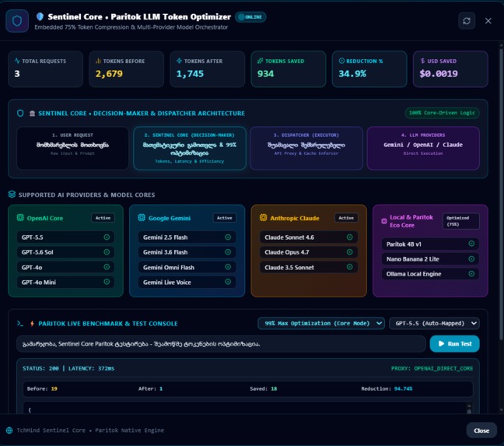Viewport: 504px width, 446px height.
Task: Click the layers icon beside Supported AI Providers
Action: coord(12,195)
